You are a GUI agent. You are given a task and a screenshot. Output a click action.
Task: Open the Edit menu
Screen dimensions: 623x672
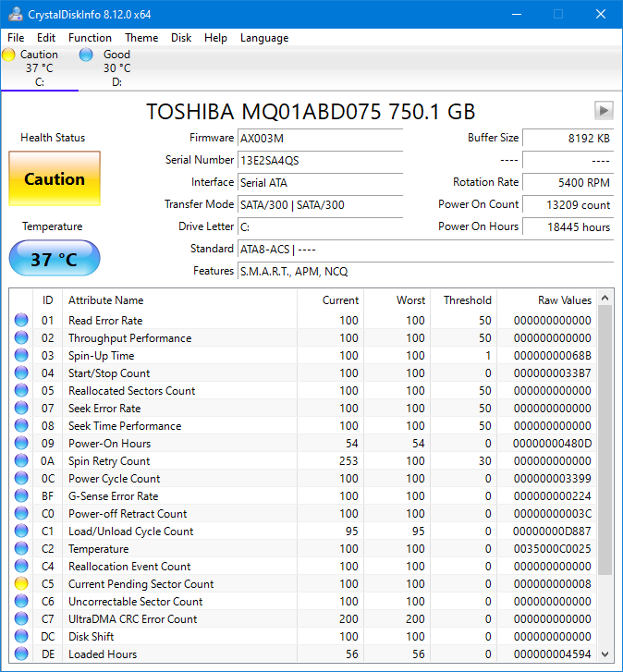(46, 38)
